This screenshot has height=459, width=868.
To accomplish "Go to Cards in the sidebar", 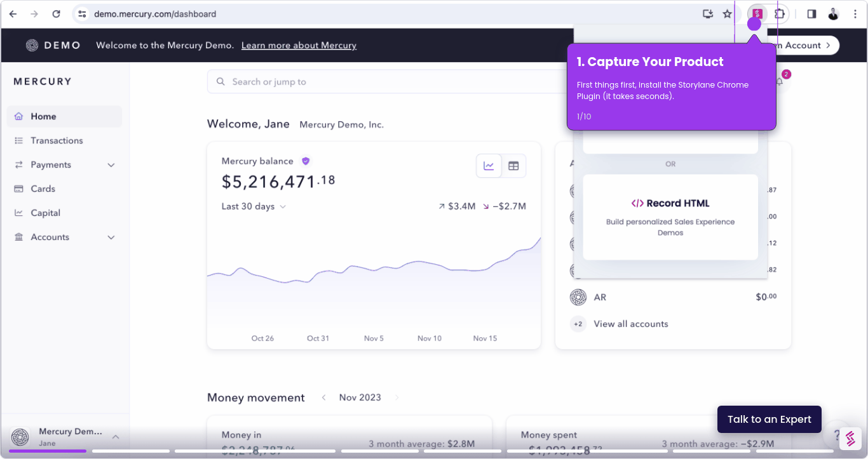I will coord(43,189).
